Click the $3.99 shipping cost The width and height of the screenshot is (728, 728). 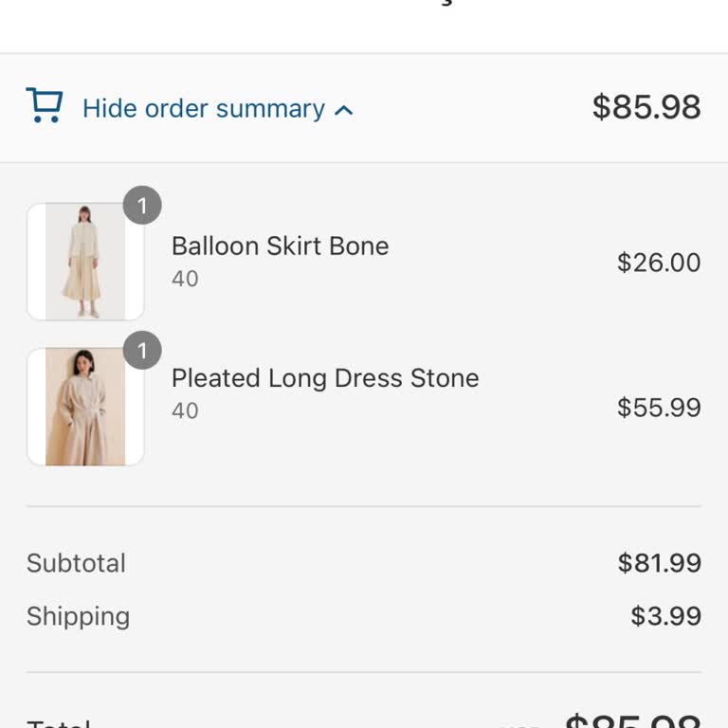665,616
